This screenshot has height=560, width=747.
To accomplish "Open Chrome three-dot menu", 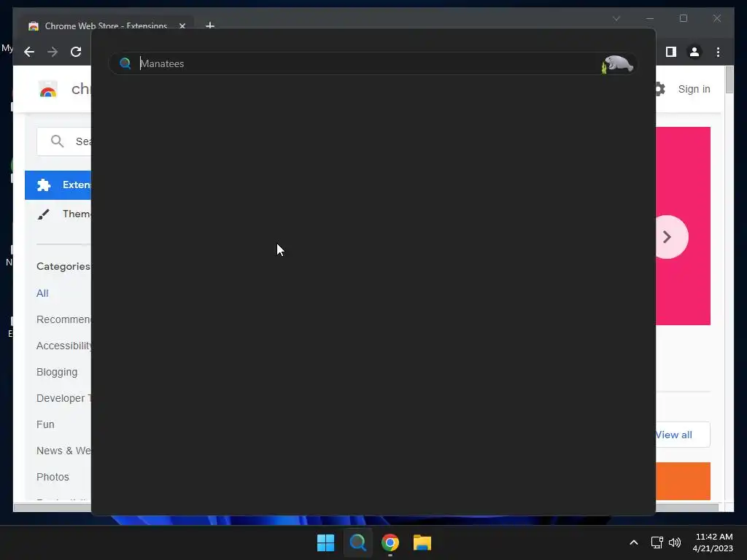I will point(718,52).
